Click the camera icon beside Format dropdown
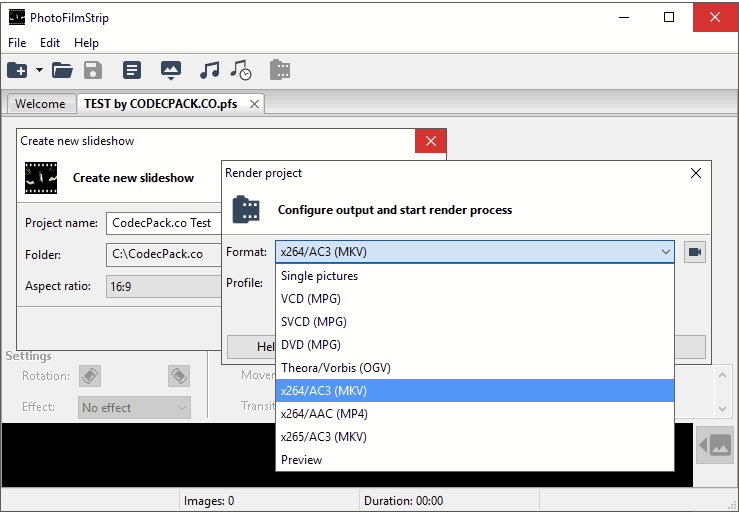Screen dimensions: 739x512 click(695, 252)
